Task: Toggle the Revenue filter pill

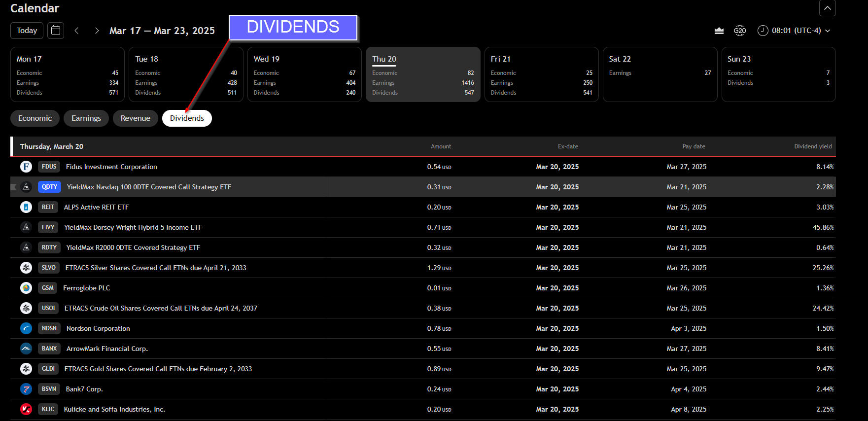Action: click(136, 118)
